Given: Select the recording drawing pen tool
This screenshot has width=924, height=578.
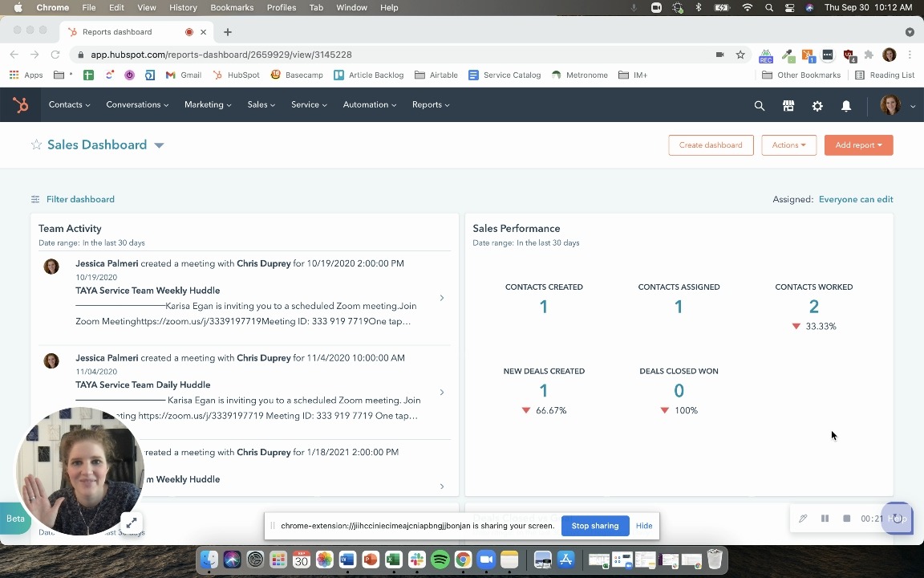Looking at the screenshot, I should point(803,519).
